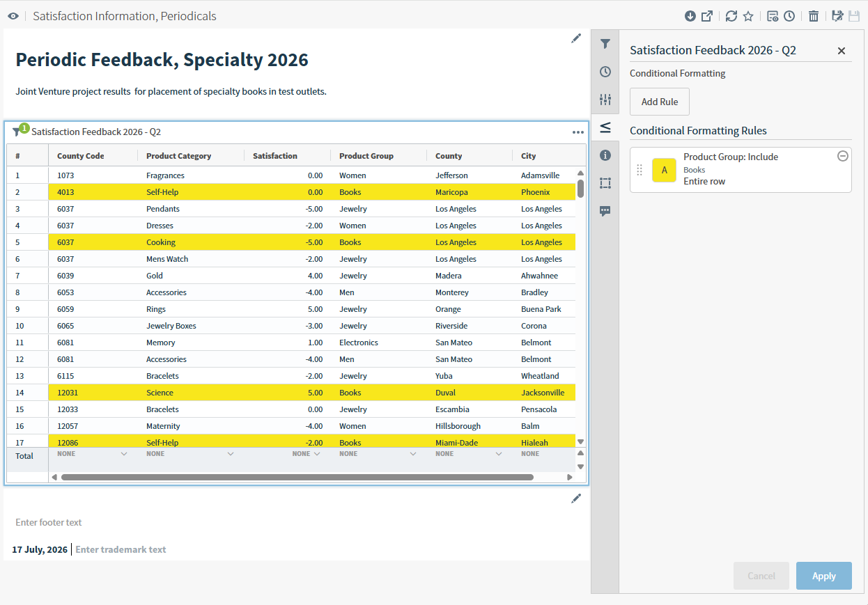868x605 pixels.
Task: Click the table's horizontal scrollbar thumb
Action: [x=297, y=477]
